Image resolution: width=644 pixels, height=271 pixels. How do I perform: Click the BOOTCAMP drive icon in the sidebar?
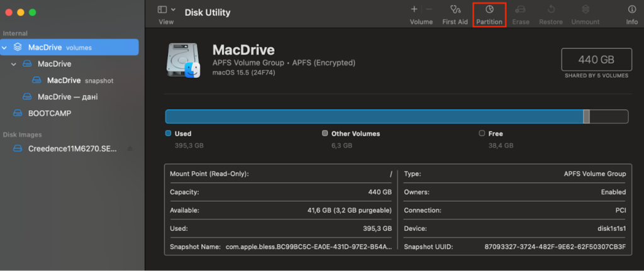(x=17, y=113)
